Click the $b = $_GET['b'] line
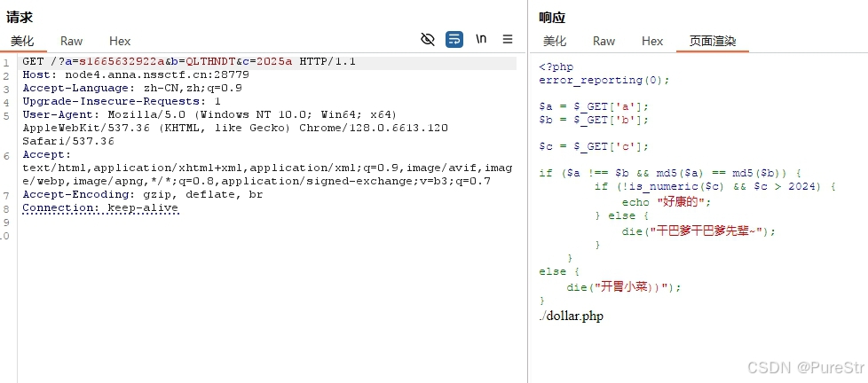The width and height of the screenshot is (868, 383). click(594, 120)
